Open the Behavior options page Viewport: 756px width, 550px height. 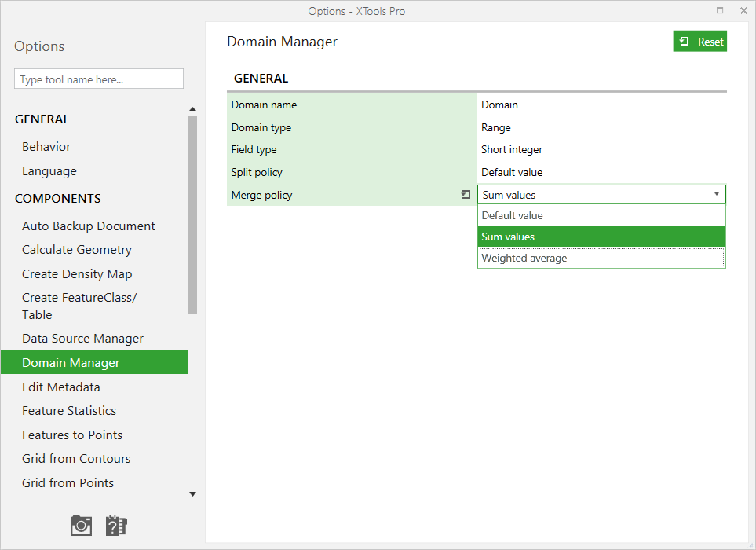point(46,147)
